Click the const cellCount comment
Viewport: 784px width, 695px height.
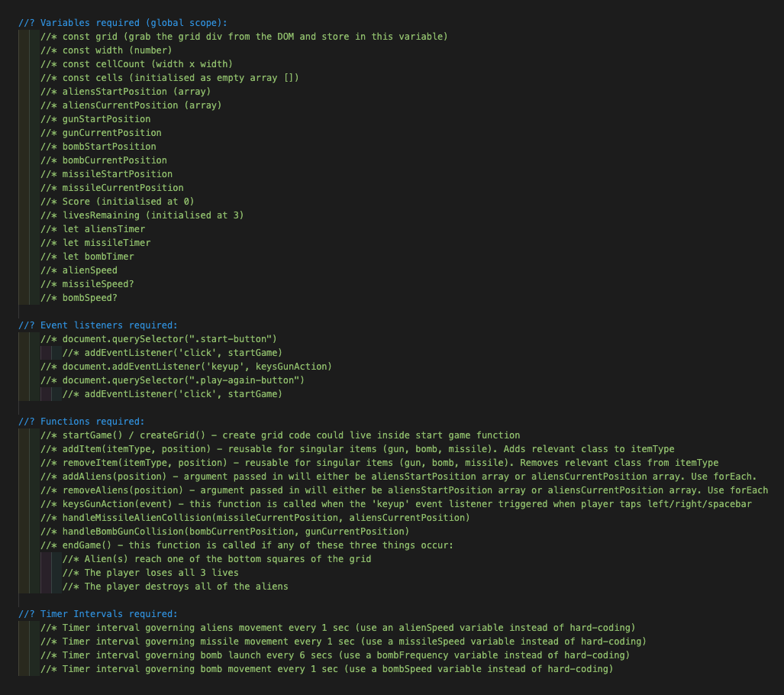137,63
